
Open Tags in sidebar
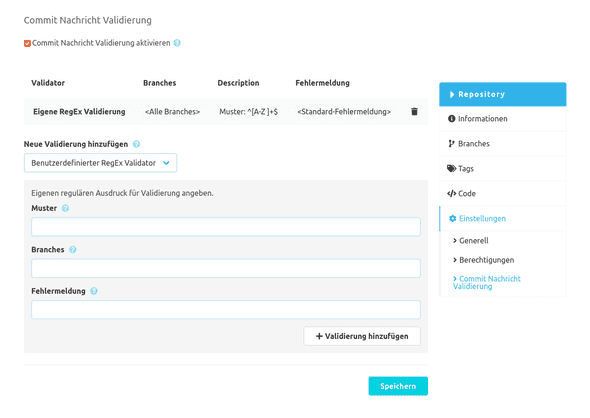coord(503,169)
